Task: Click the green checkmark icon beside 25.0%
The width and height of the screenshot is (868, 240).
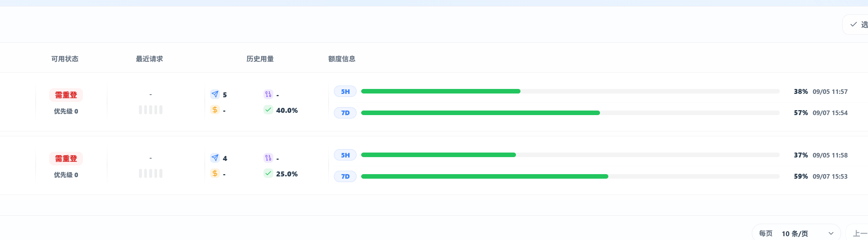Action: [x=268, y=173]
